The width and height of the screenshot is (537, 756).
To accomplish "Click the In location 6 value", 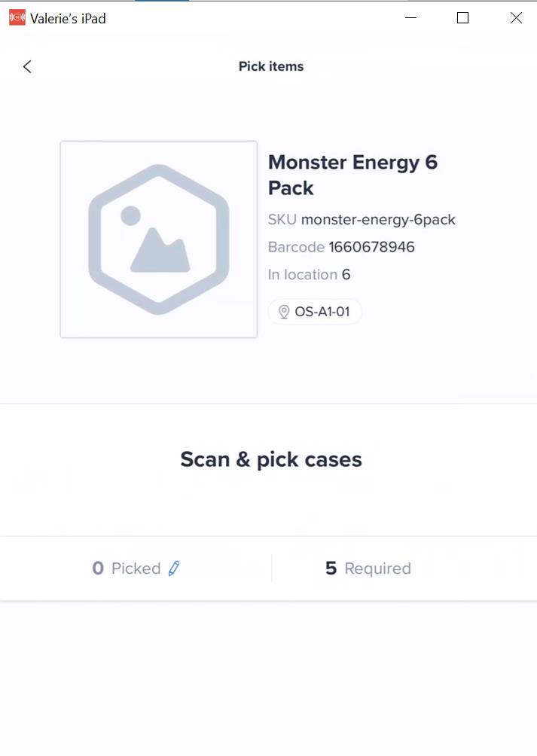I will click(309, 274).
